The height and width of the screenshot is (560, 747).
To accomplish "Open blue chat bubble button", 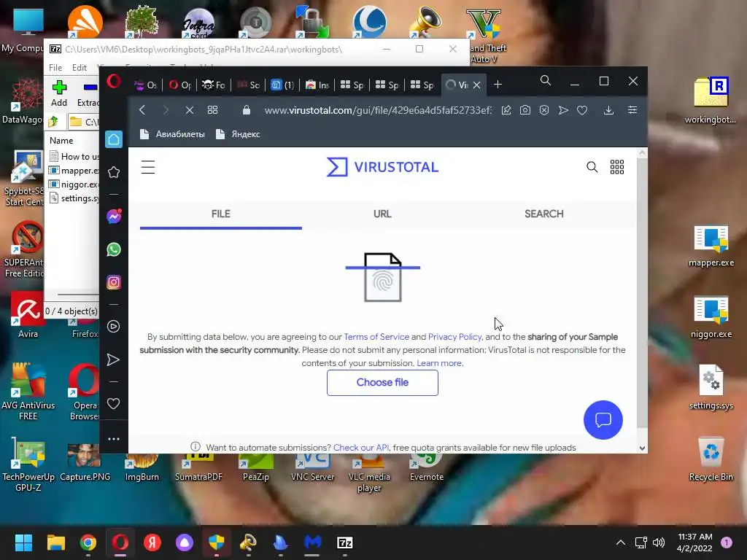I will (x=603, y=420).
